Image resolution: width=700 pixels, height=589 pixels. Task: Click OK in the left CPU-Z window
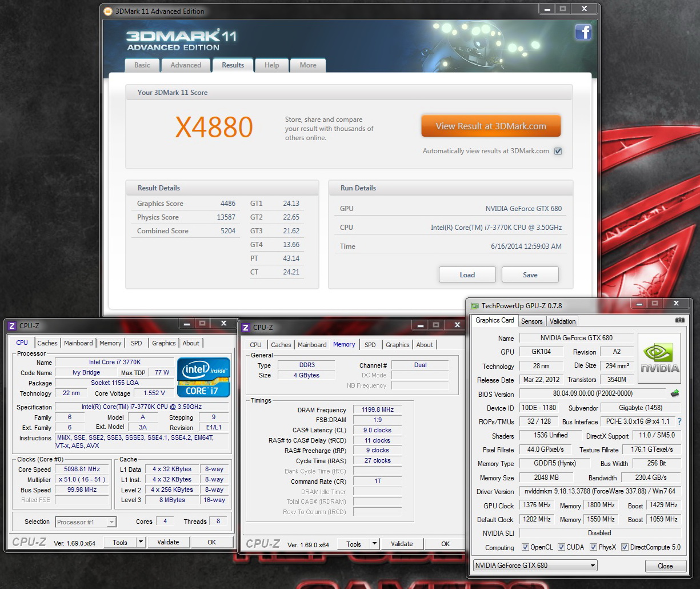coord(212,542)
